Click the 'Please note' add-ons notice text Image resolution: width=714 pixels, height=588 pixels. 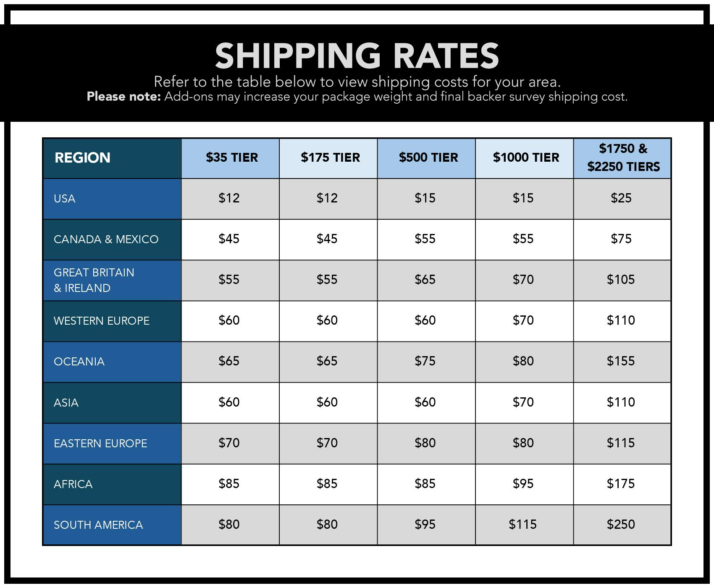[357, 97]
